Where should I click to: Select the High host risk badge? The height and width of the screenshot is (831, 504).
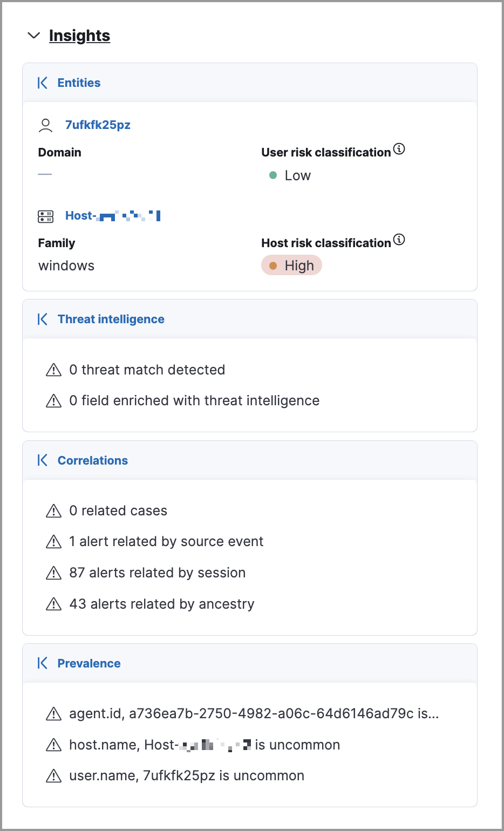click(291, 265)
